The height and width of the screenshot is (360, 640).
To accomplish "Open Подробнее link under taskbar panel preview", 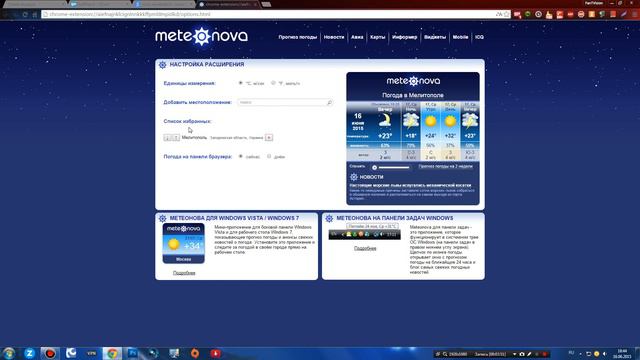I will [x=365, y=248].
